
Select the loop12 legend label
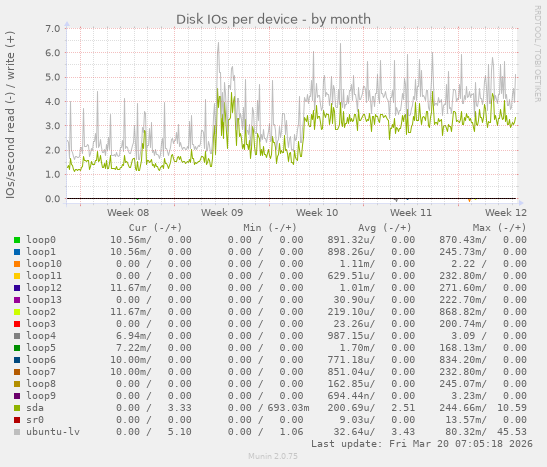[44, 288]
